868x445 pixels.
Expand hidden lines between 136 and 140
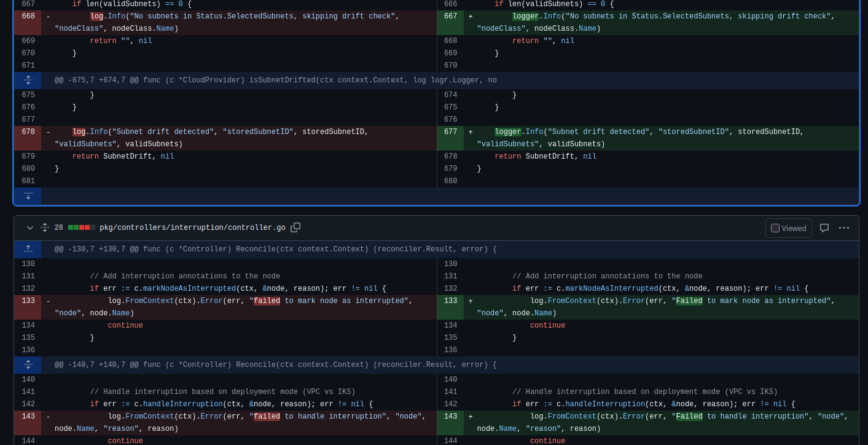point(28,365)
